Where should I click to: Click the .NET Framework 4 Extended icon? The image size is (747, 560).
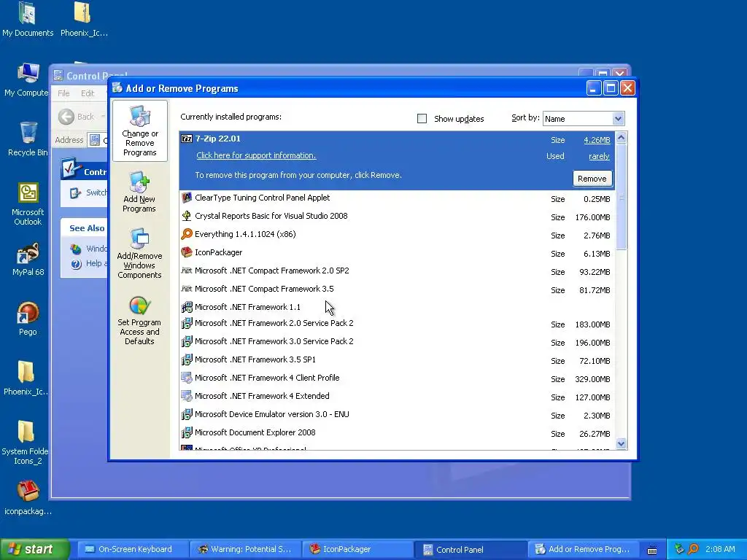[187, 396]
